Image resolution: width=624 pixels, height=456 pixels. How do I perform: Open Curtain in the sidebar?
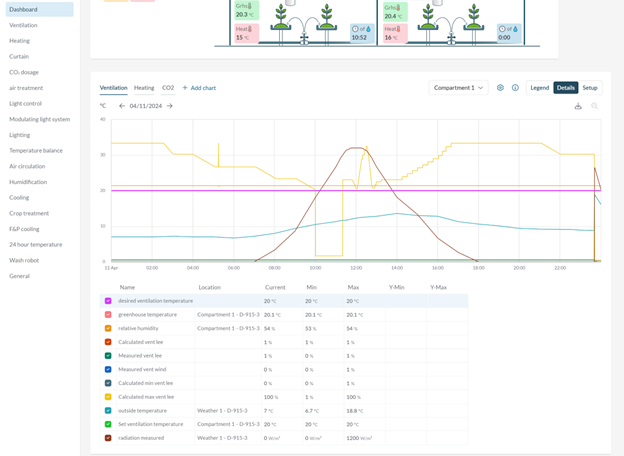tap(19, 56)
